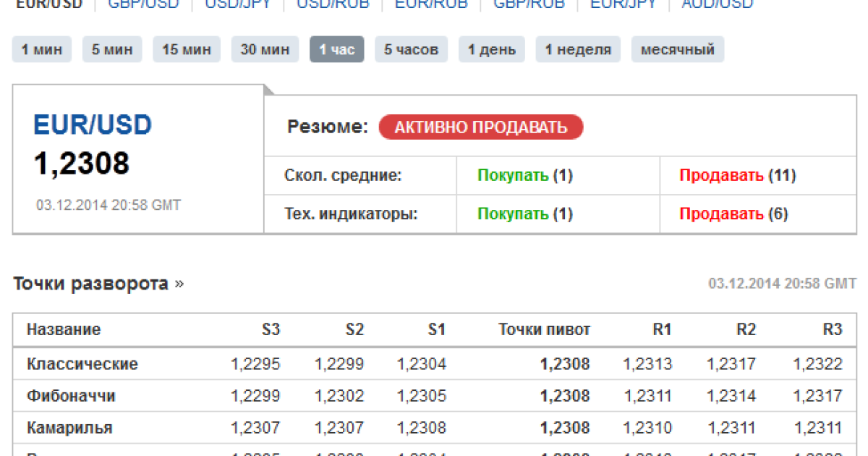Click timestamp beside Точки разворота heading
868x456 pixels.
click(783, 284)
